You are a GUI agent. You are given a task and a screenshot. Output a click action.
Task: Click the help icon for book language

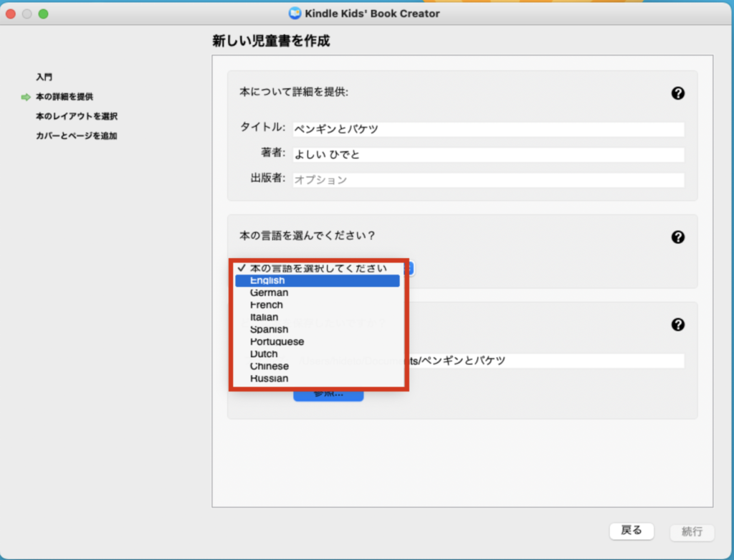[x=677, y=237]
